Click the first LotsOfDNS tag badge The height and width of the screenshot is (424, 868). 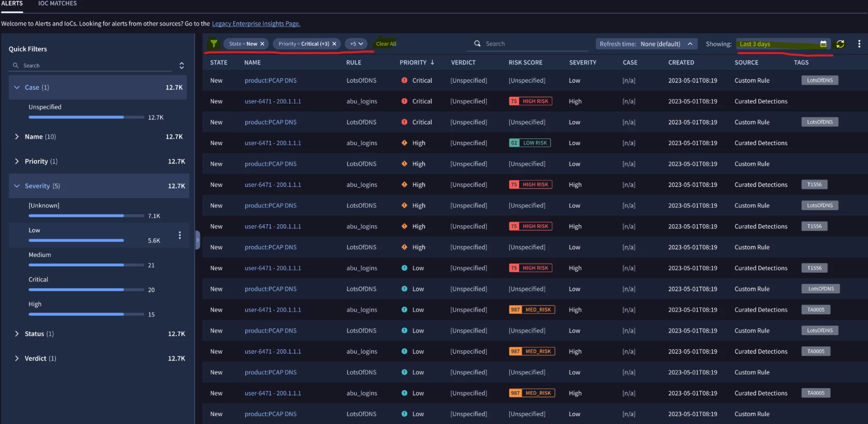point(820,81)
